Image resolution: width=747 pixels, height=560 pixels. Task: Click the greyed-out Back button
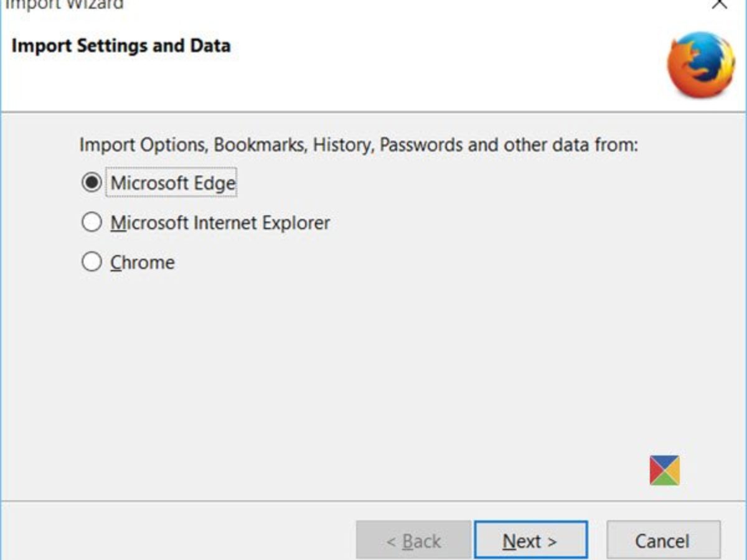[x=413, y=541]
